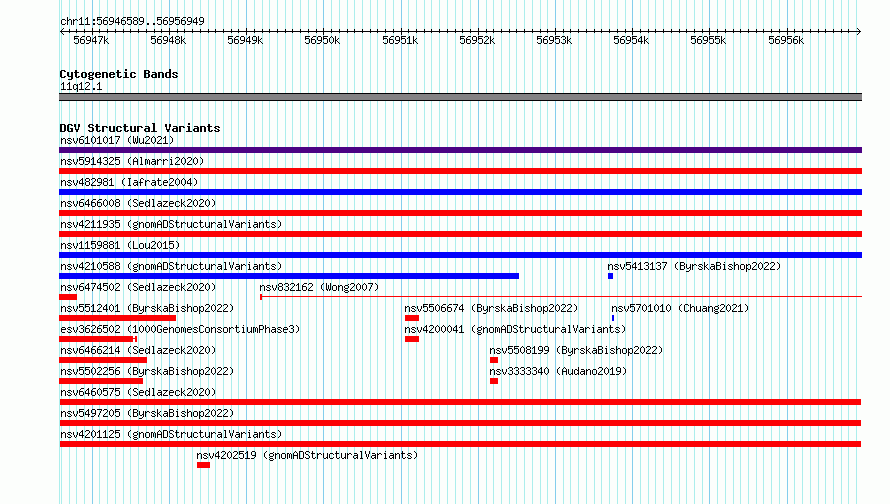This screenshot has width=890, height=504.
Task: Click the 56953k ruler position
Action: 554,40
